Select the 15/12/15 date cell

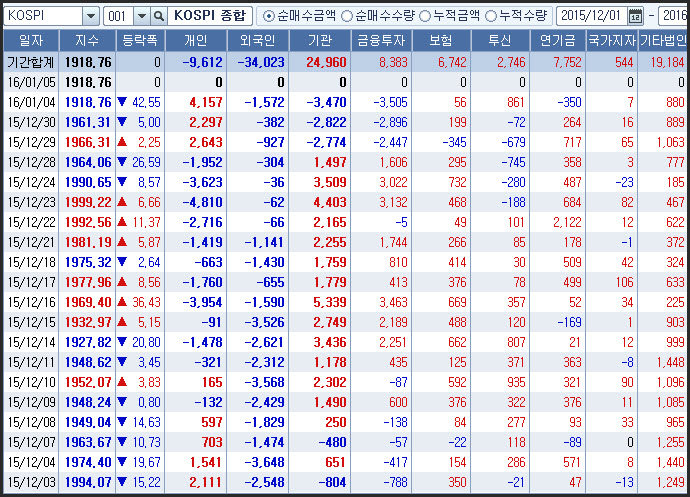tap(31, 322)
